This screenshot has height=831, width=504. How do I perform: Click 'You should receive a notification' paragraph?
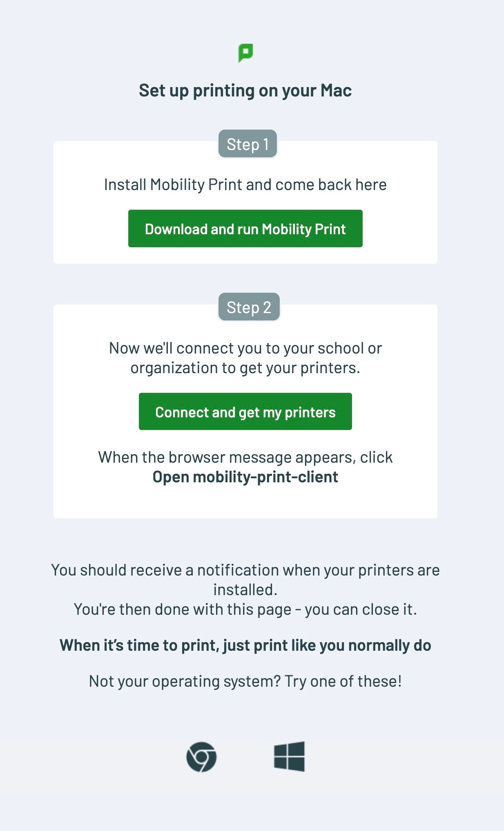[x=245, y=580]
